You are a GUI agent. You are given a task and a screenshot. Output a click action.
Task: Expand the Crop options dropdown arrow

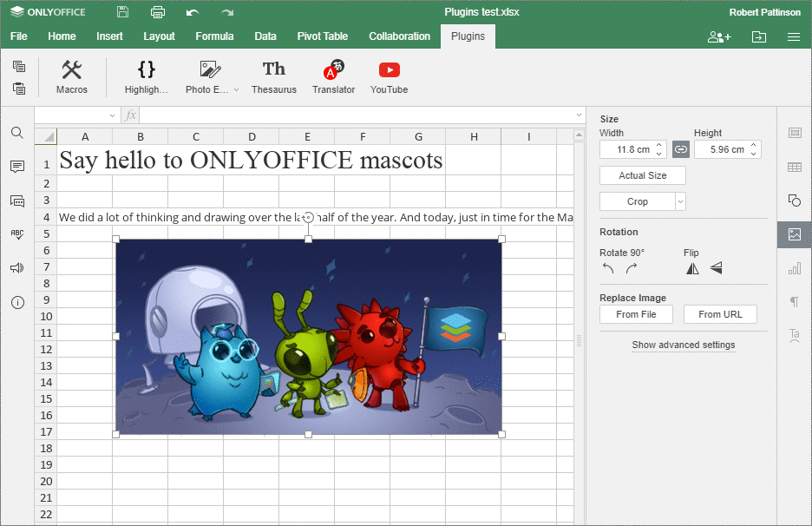(x=680, y=201)
